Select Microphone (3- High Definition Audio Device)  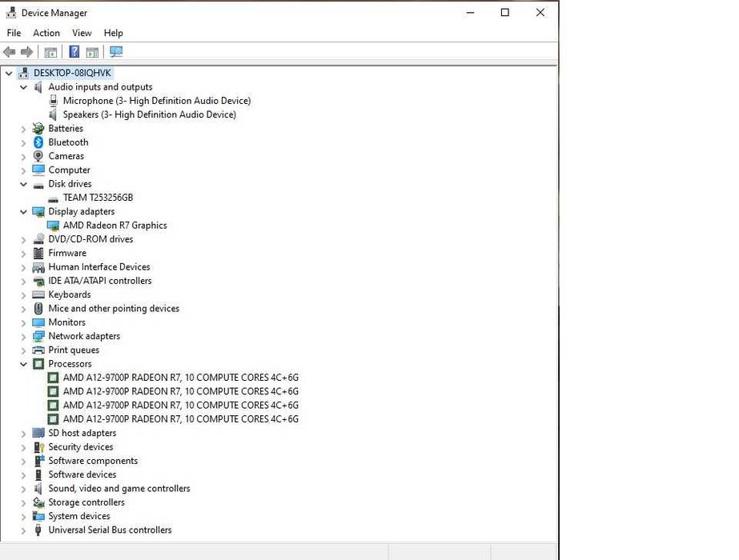point(157,101)
